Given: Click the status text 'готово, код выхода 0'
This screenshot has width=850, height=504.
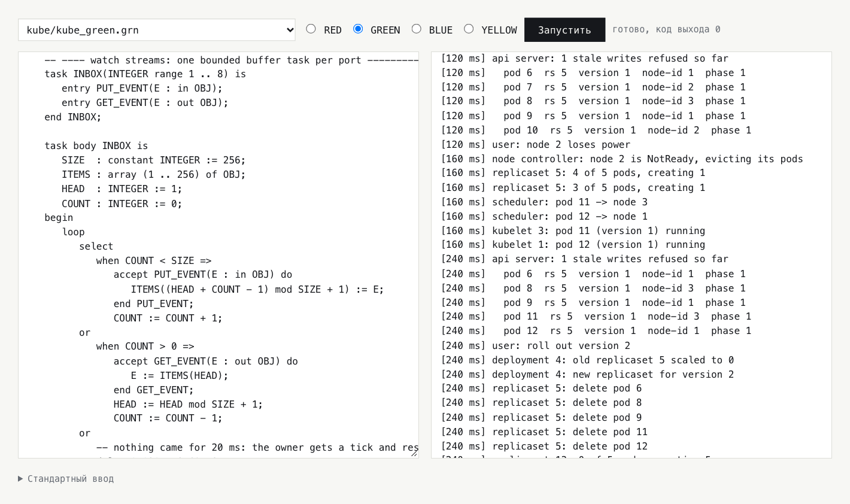Looking at the screenshot, I should pyautogui.click(x=666, y=29).
